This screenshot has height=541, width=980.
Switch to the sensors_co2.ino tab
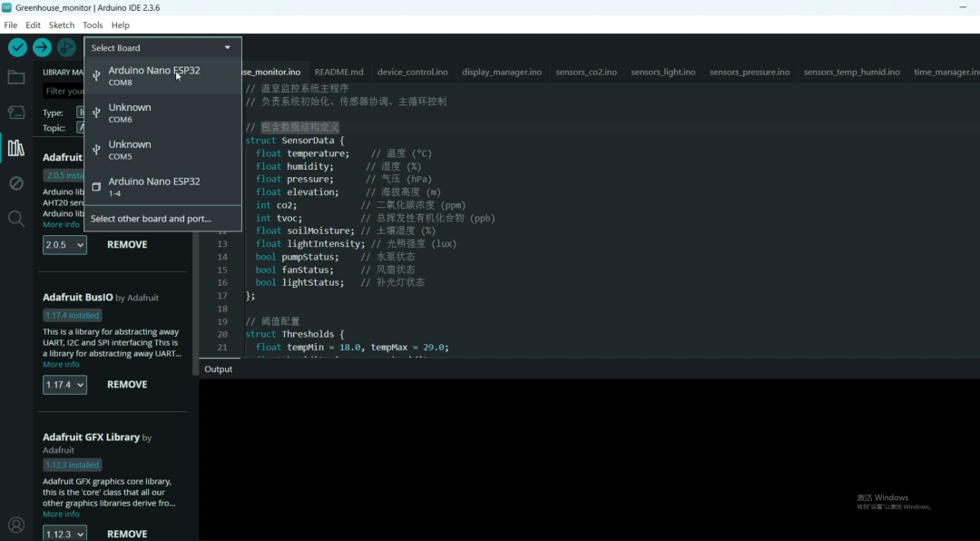[x=586, y=72]
